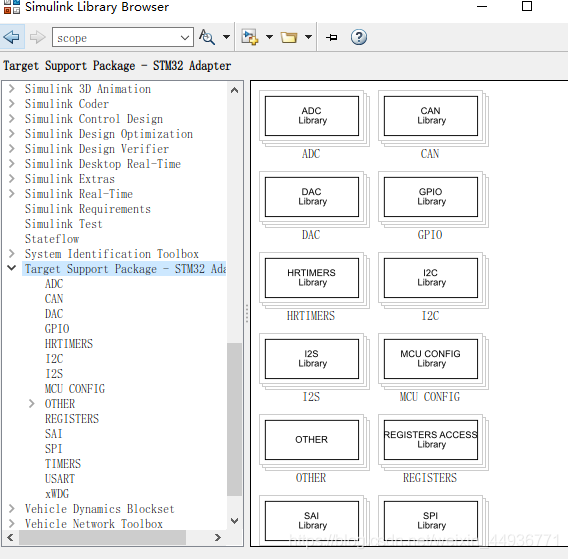Click the new model icon
This screenshot has height=559, width=568.
tap(250, 37)
